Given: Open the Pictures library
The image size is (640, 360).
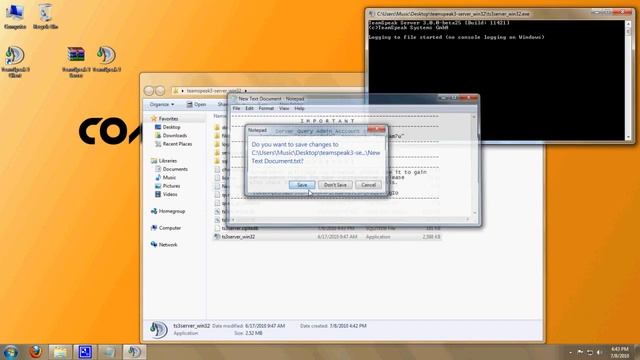Looking at the screenshot, I should point(171,186).
